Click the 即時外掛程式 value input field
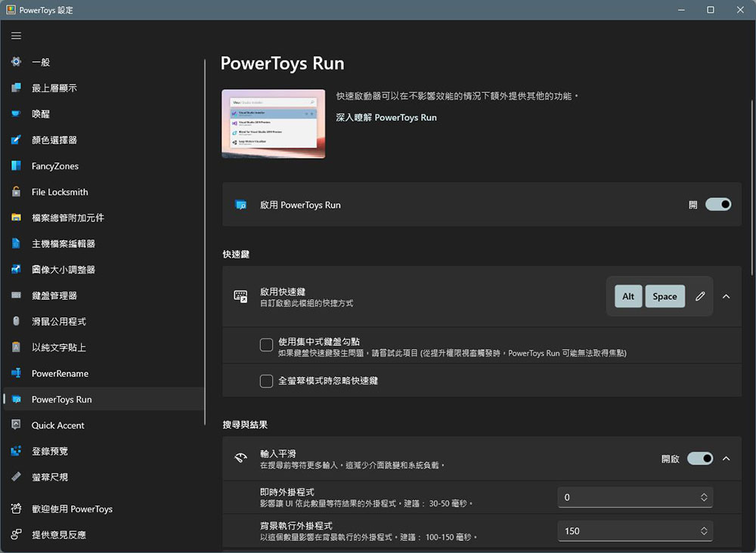This screenshot has height=553, width=756. tap(627, 497)
